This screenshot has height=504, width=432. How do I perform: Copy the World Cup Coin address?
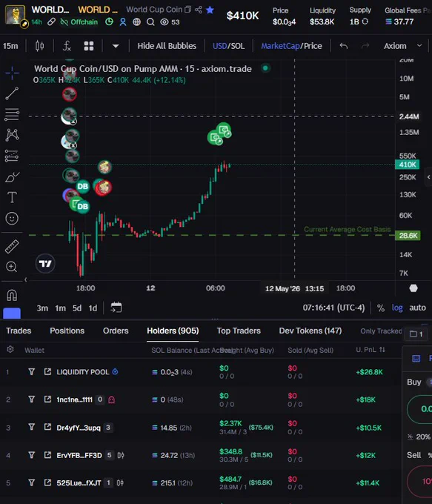point(187,10)
